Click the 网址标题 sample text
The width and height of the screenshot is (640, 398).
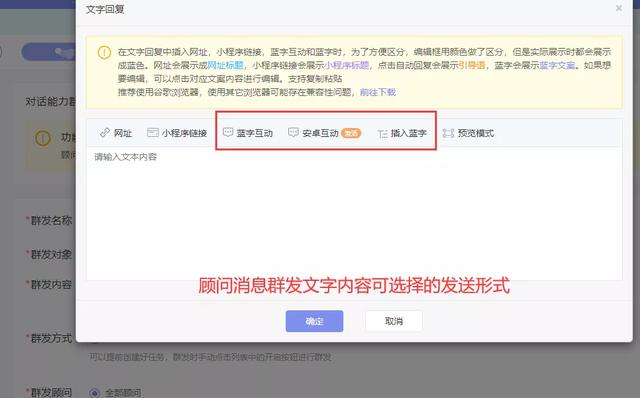226,65
